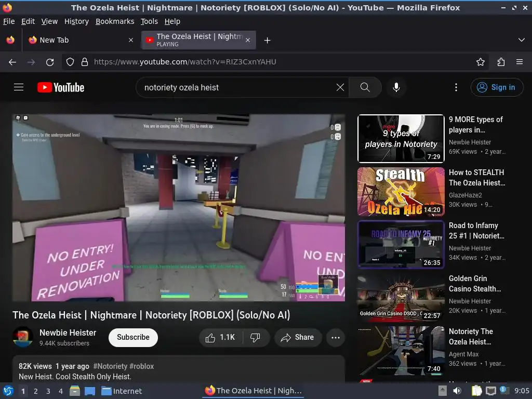Open the Tools menu
Screen dimensions: 532x399
click(149, 21)
